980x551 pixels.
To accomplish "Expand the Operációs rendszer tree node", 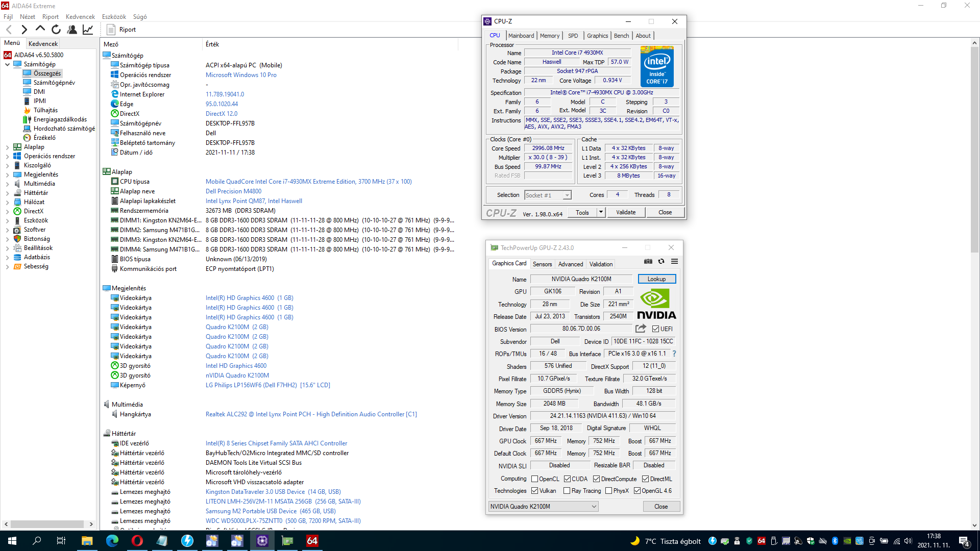I will pyautogui.click(x=7, y=156).
